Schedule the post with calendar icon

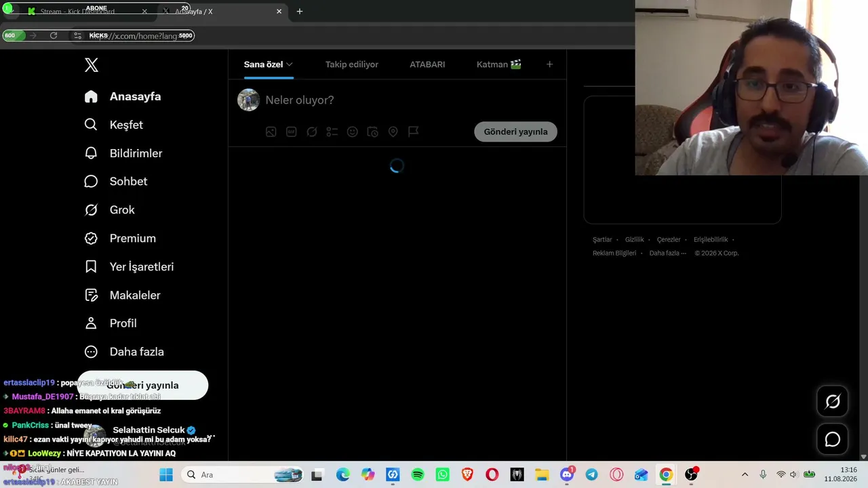[x=373, y=131]
